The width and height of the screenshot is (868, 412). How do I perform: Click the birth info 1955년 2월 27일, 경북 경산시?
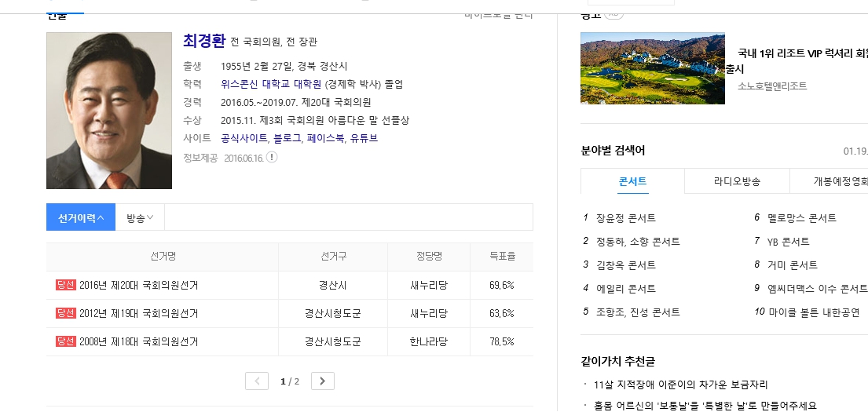coord(284,67)
